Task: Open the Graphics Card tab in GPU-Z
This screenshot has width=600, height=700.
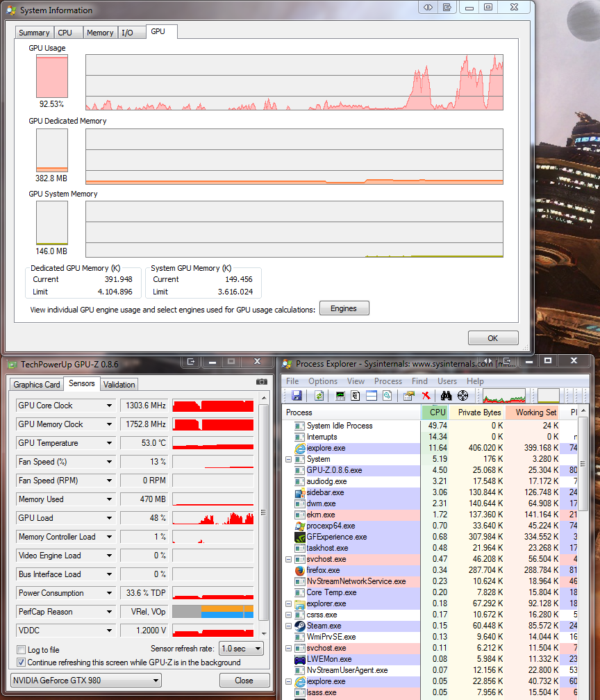Action: 37,385
